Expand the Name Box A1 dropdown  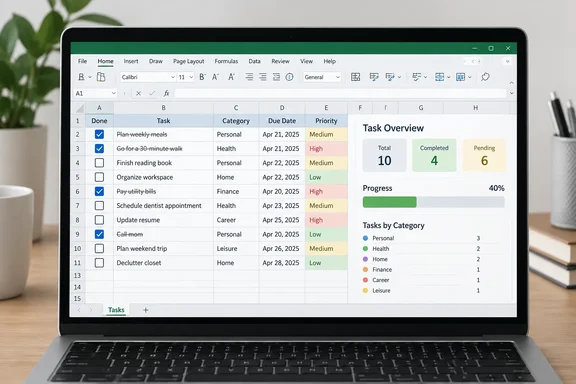pyautogui.click(x=114, y=93)
